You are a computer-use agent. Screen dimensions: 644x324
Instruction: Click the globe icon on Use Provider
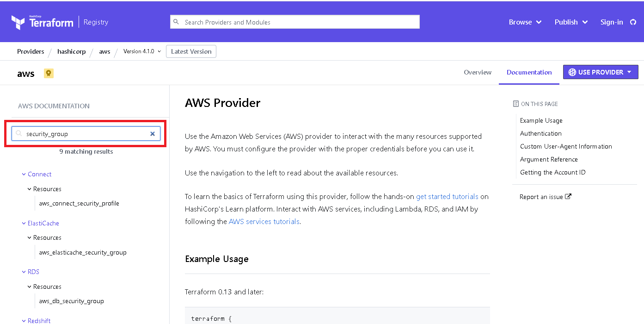click(572, 72)
